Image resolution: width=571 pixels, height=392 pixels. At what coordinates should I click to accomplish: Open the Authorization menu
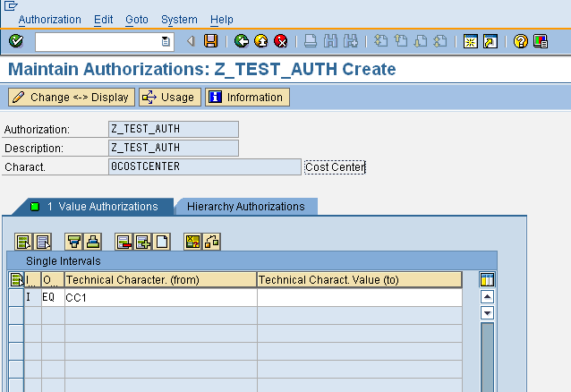50,20
